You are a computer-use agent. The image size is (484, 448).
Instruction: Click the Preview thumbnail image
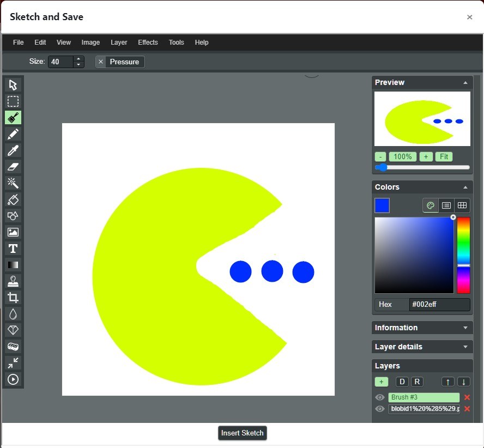click(422, 119)
